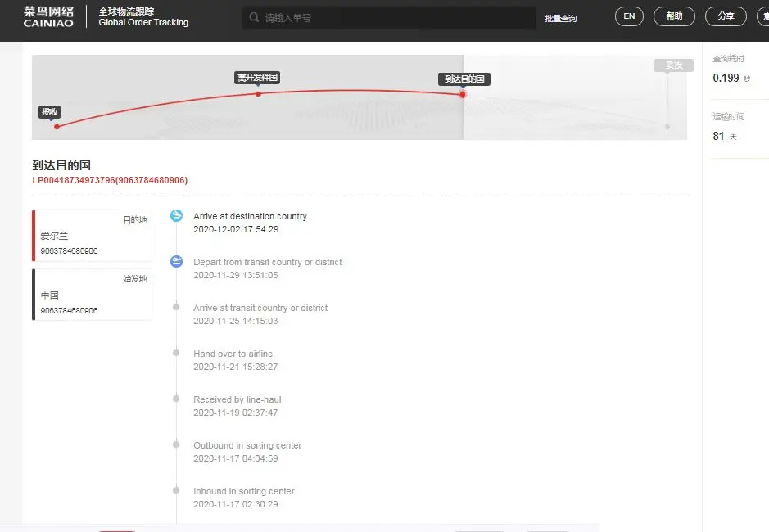Select the 离开发件国 marker on route map

tap(258, 78)
